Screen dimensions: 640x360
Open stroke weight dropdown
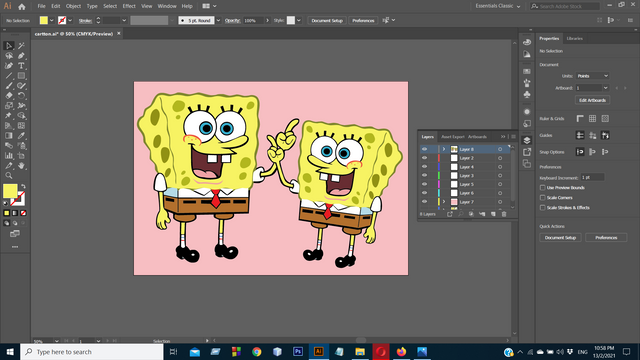(x=124, y=20)
